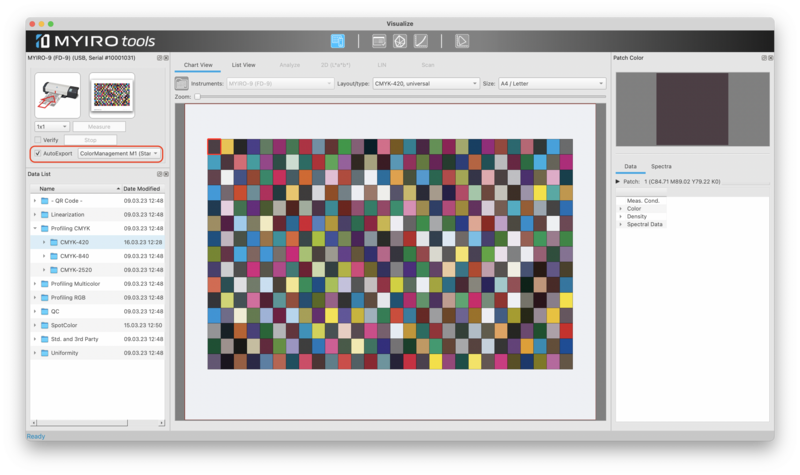Open the Instruments MYIRO-9 dropdown
Screen dimensions: 800x475
(280, 83)
